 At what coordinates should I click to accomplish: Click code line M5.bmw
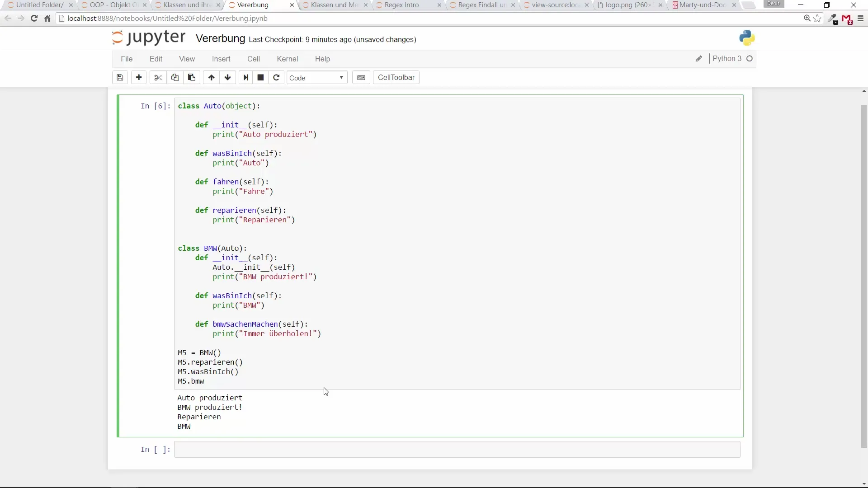click(x=191, y=381)
